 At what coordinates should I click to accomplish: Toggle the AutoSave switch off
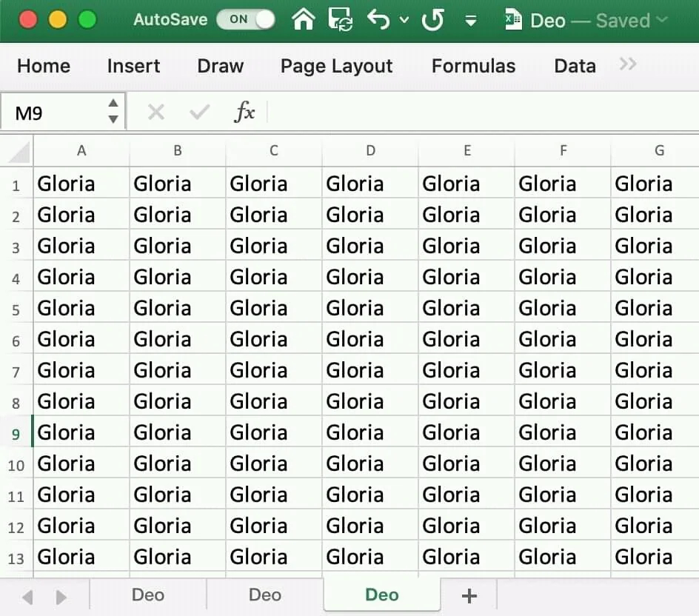tap(246, 20)
